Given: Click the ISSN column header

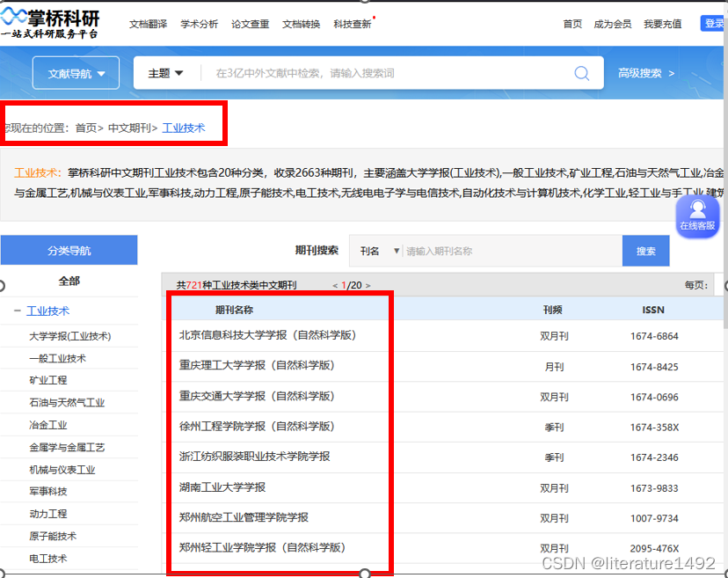Looking at the screenshot, I should tap(653, 310).
